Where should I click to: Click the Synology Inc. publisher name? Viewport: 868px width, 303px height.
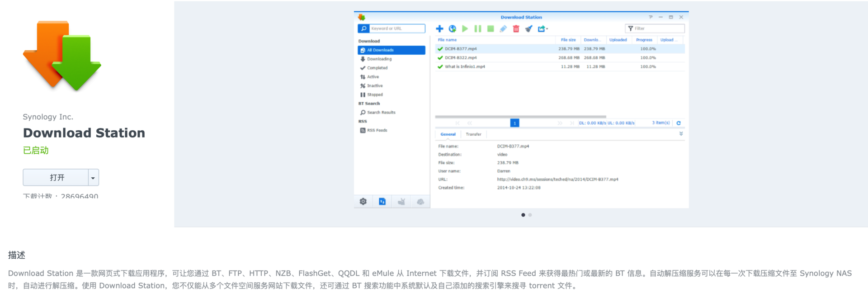(x=48, y=117)
